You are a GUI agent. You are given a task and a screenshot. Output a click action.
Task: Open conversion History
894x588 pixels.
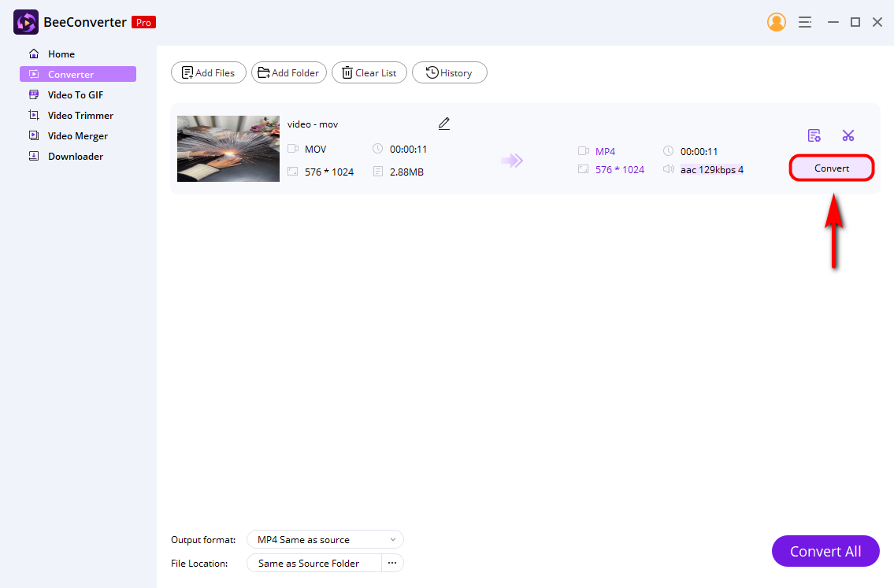tap(449, 73)
